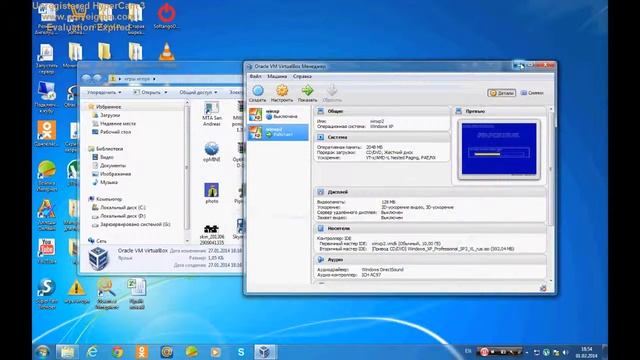Click the YouTube desktop shortcut icon

(47, 251)
